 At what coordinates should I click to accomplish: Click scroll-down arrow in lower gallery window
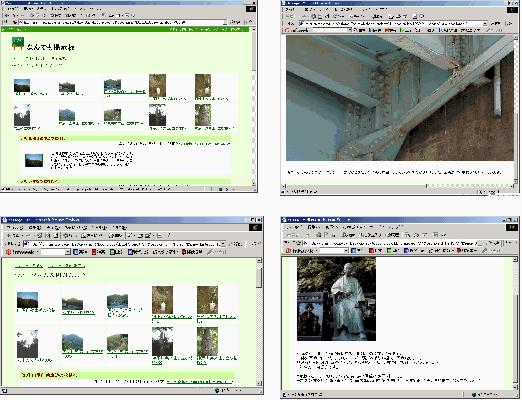coord(259,383)
